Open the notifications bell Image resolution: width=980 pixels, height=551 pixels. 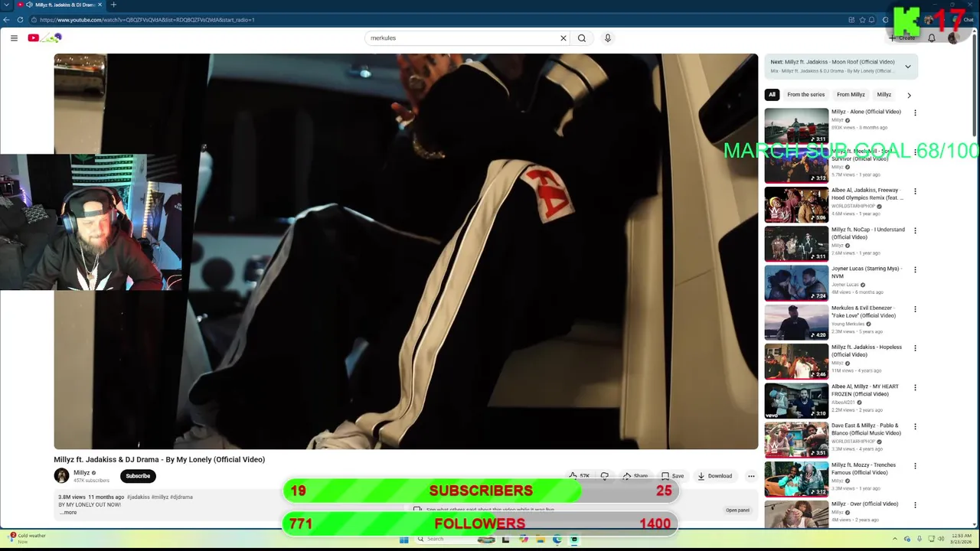coord(932,37)
